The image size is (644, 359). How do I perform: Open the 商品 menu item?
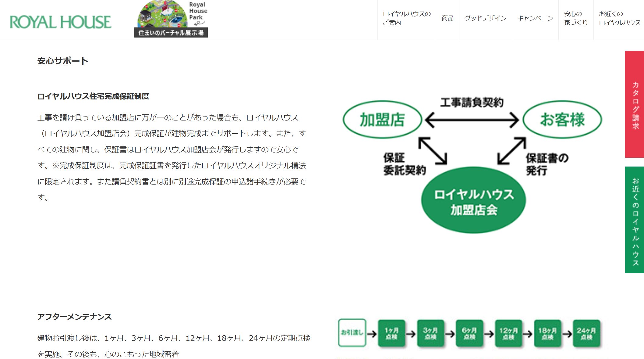click(447, 18)
